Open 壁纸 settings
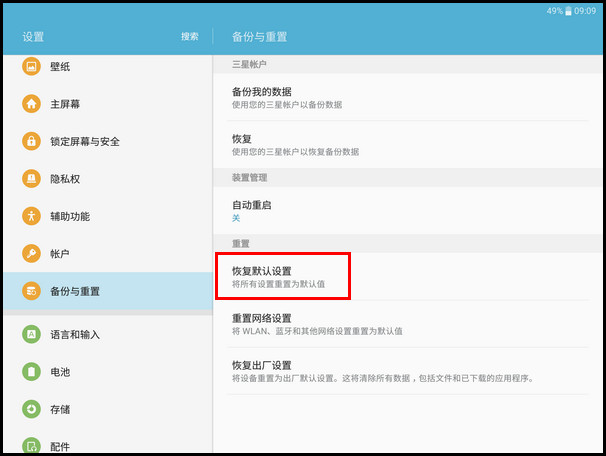606x456 pixels. click(108, 66)
